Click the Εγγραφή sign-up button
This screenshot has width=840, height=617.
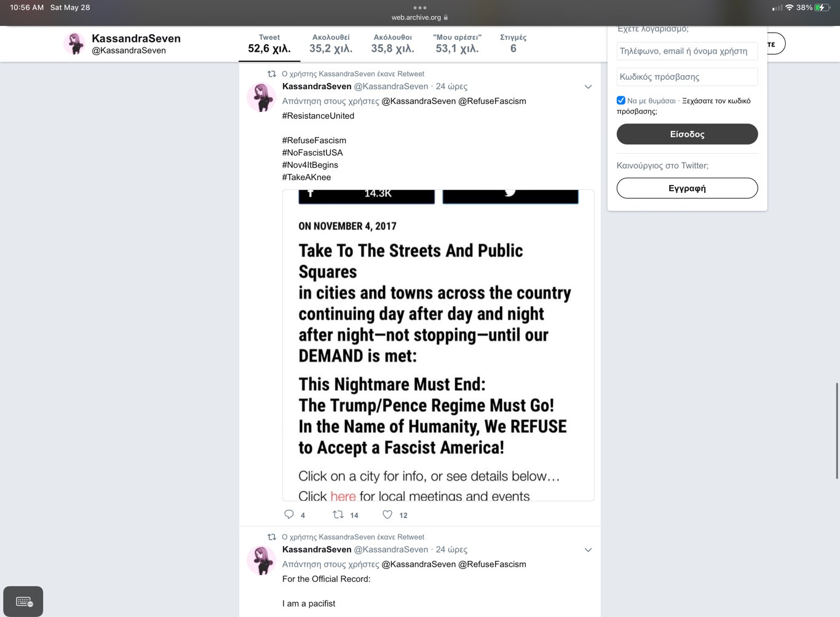point(687,188)
